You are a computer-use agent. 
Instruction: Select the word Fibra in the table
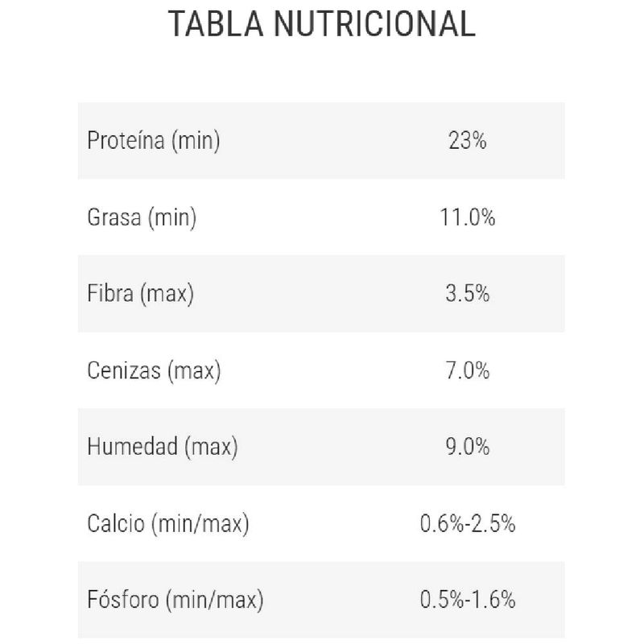pyautogui.click(x=109, y=295)
